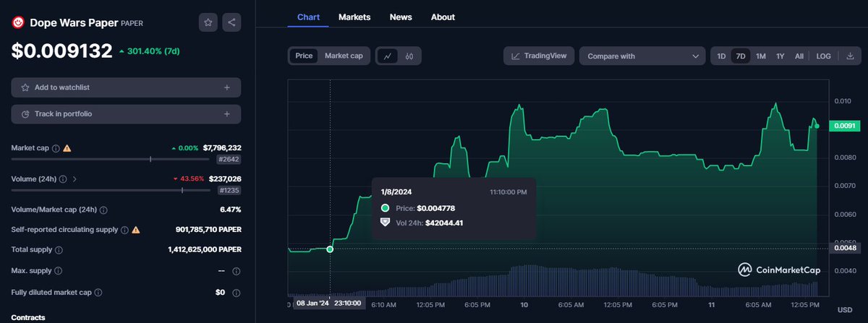
Task: Switch to the Markets tab
Action: coord(354,17)
